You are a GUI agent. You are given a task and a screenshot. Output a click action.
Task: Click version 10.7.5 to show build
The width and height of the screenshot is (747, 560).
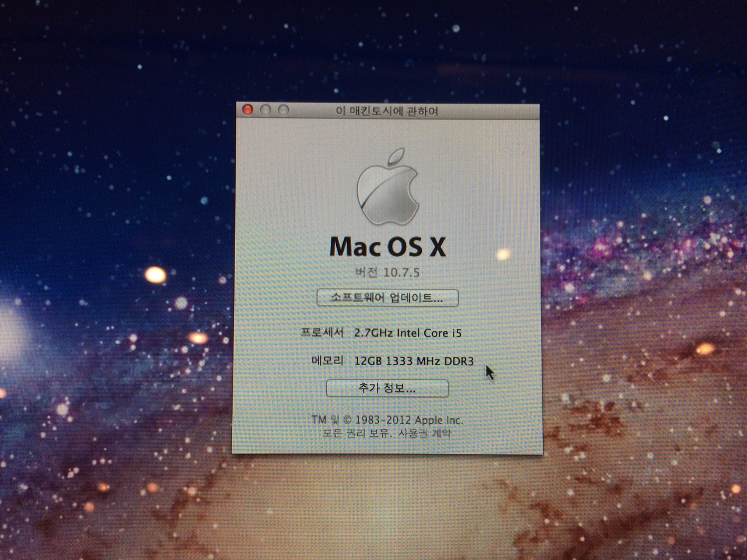388,272
